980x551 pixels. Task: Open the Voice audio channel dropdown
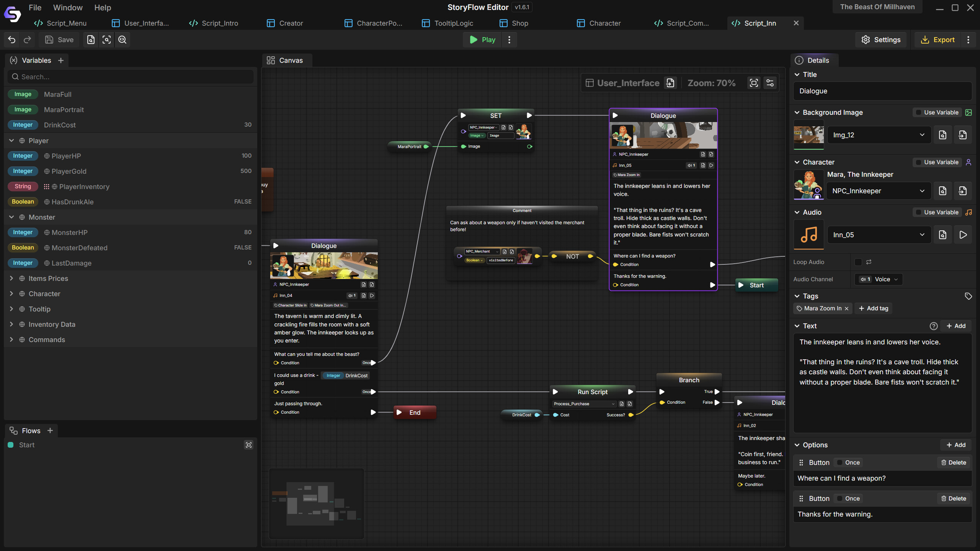(x=879, y=279)
